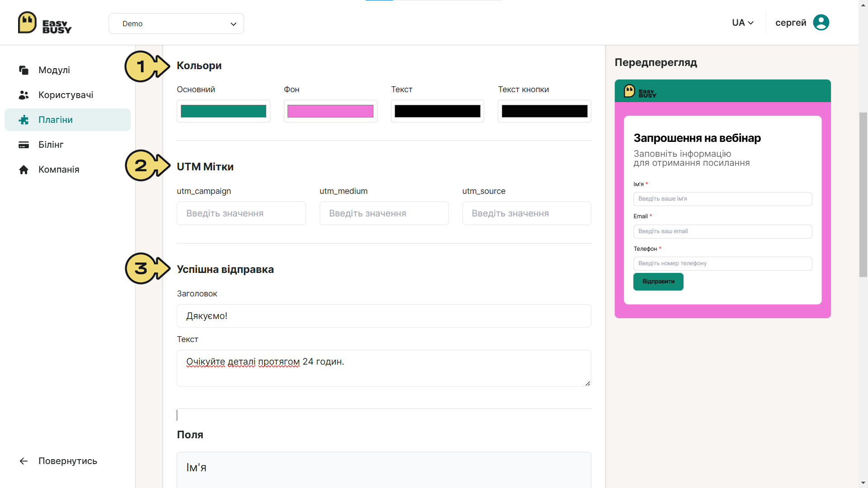Image resolution: width=868 pixels, height=488 pixels.
Task: Click the user avatar icon
Action: coord(821,23)
